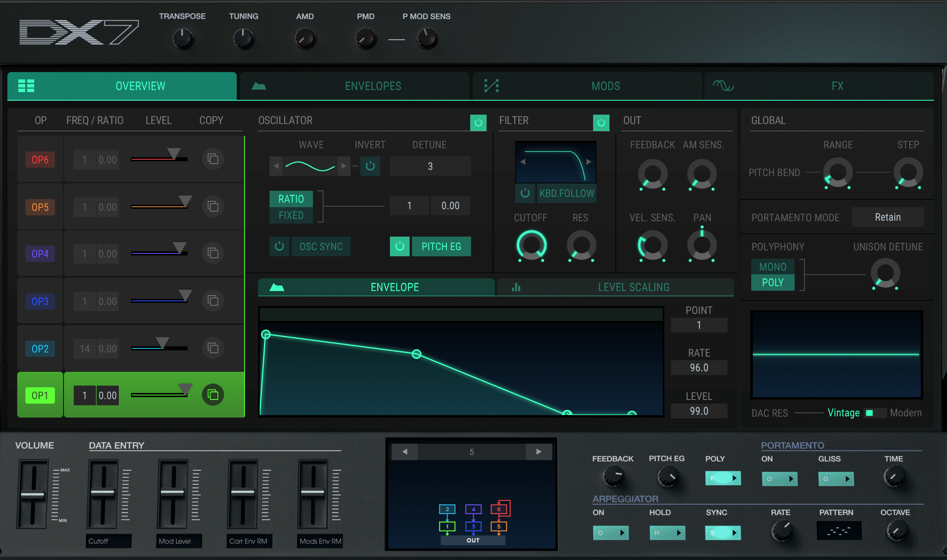Image resolution: width=947 pixels, height=560 pixels.
Task: Enable PITCH EG for the oscillator
Action: 442,246
